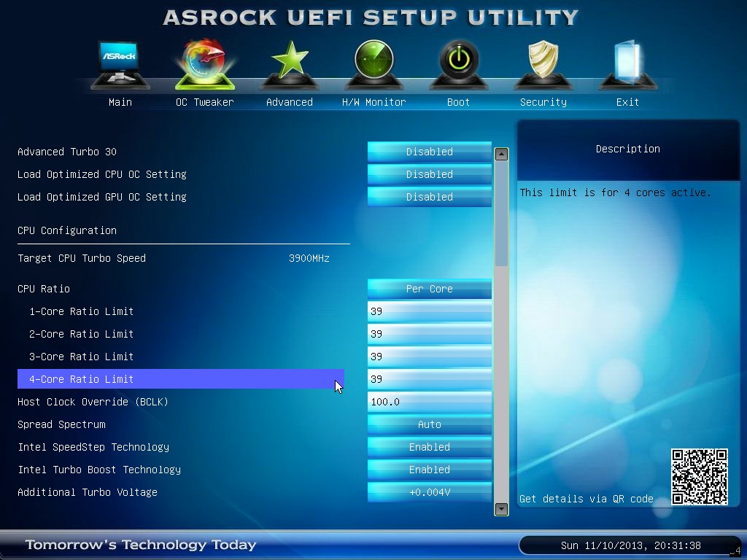
Task: Open Load Optimized GPU OC Setting dropdown
Action: coord(429,197)
